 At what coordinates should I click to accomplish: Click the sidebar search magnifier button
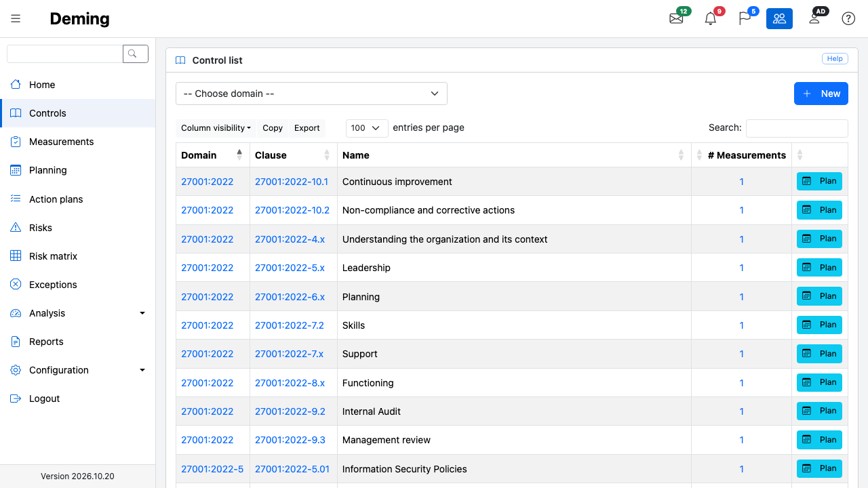point(136,54)
